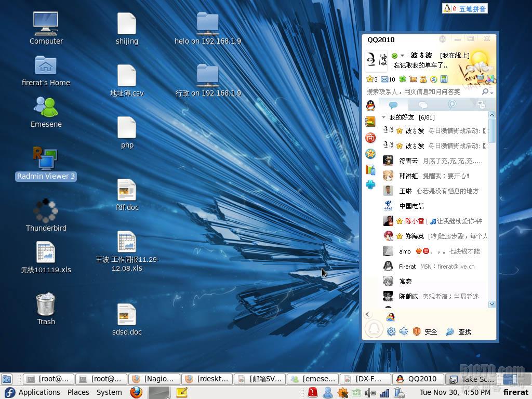Viewport: 532px width, 399px height.
Task: Open the speaker message box icon in QQ
Action: (x=404, y=331)
